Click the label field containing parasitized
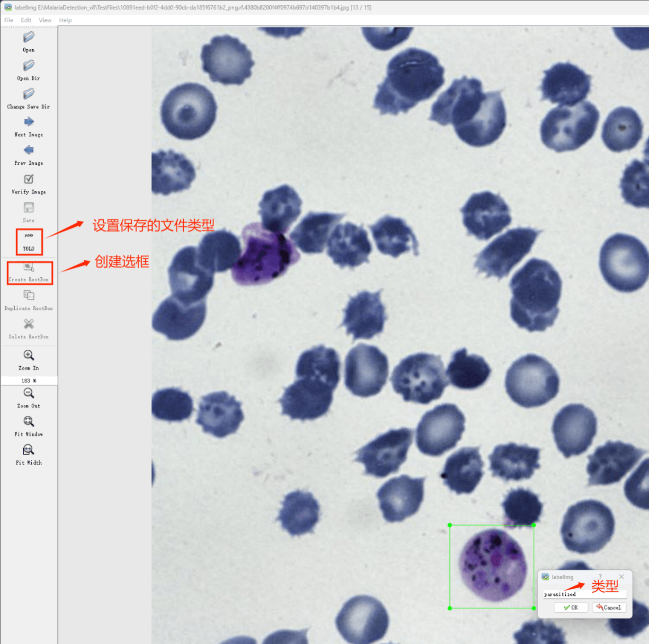649x644 pixels. (585, 594)
